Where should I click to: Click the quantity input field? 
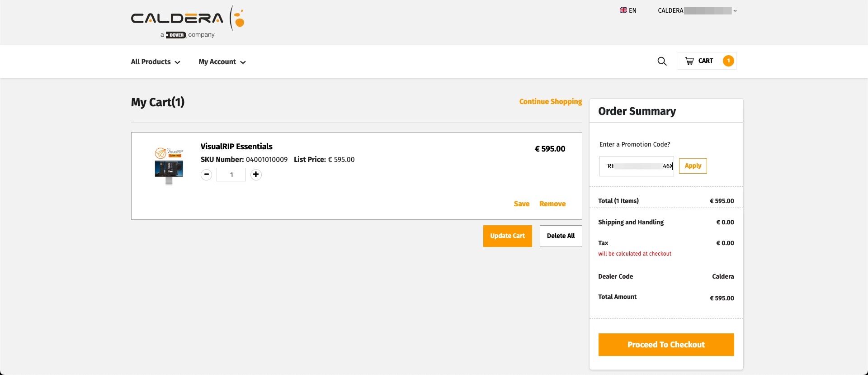point(231,175)
